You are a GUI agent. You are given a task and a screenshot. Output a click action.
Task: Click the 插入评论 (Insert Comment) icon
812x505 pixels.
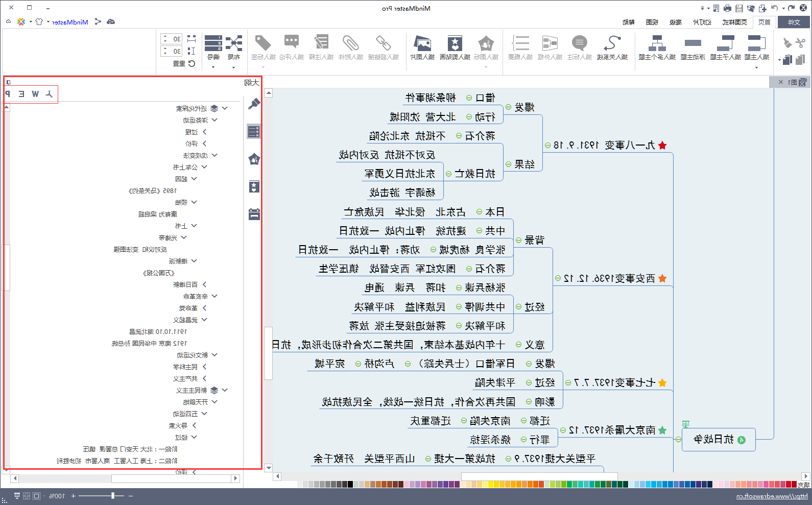[x=292, y=42]
